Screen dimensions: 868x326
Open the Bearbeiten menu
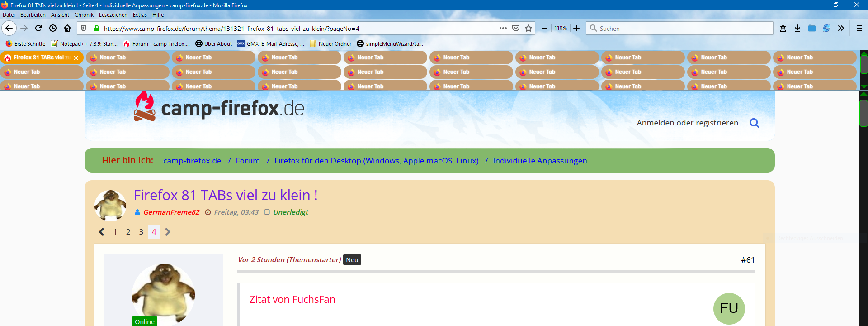[x=33, y=15]
